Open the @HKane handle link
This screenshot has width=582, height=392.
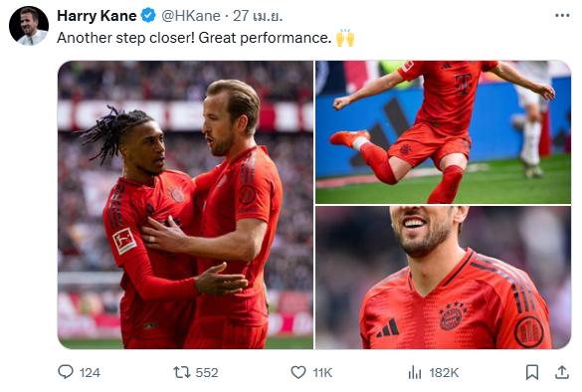(191, 16)
